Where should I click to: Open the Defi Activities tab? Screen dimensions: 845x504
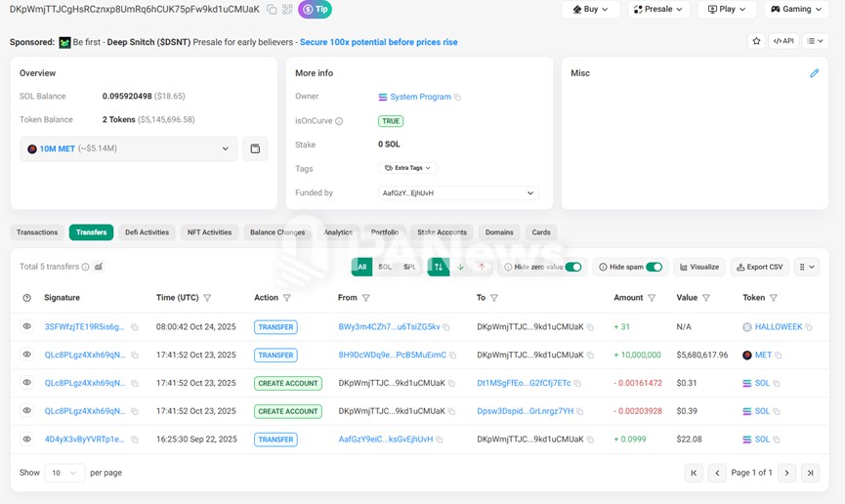147,232
